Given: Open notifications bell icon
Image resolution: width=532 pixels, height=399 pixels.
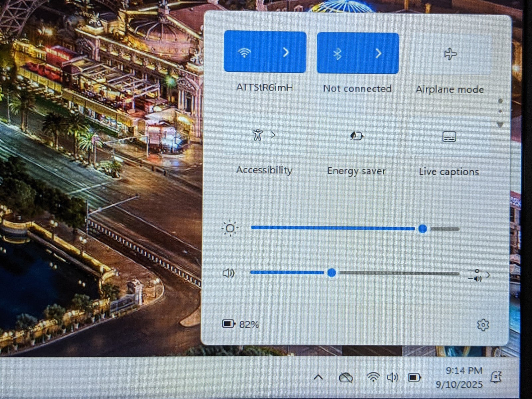Looking at the screenshot, I should (496, 377).
